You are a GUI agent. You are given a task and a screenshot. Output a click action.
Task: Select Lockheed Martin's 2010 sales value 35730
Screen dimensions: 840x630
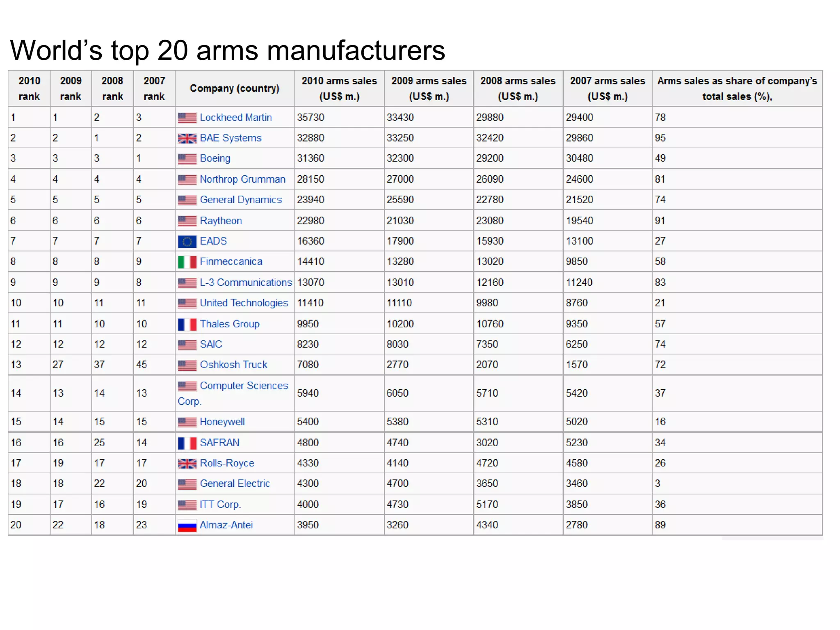click(310, 117)
